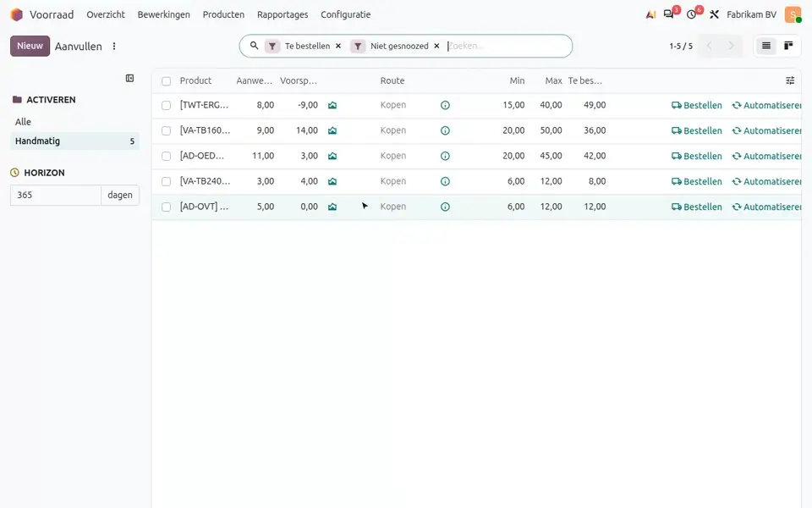Click Bestellen for the VA-TB160 row
The image size is (812, 508).
click(x=696, y=130)
